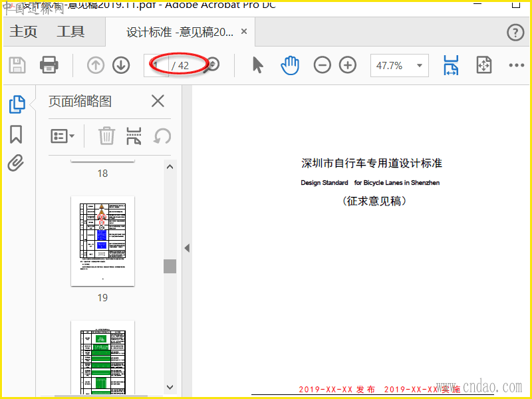This screenshot has height=399, width=532.
Task: Open the bookmarks panel icon
Action: [x=16, y=134]
